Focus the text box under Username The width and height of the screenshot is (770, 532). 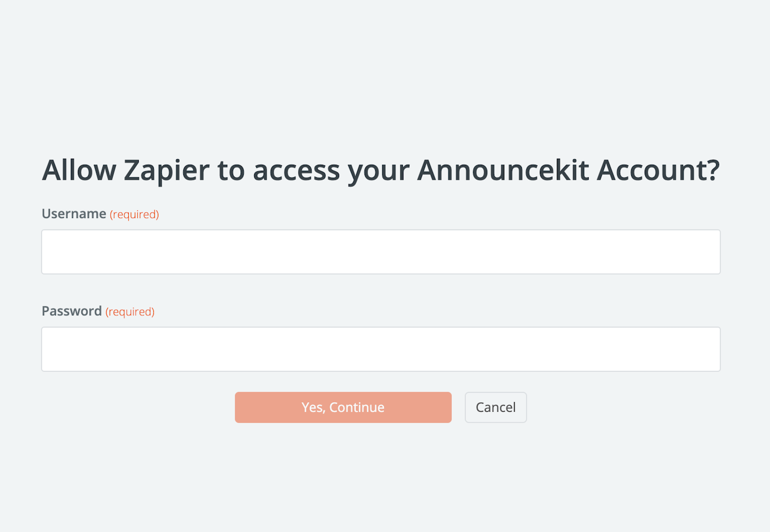click(381, 252)
